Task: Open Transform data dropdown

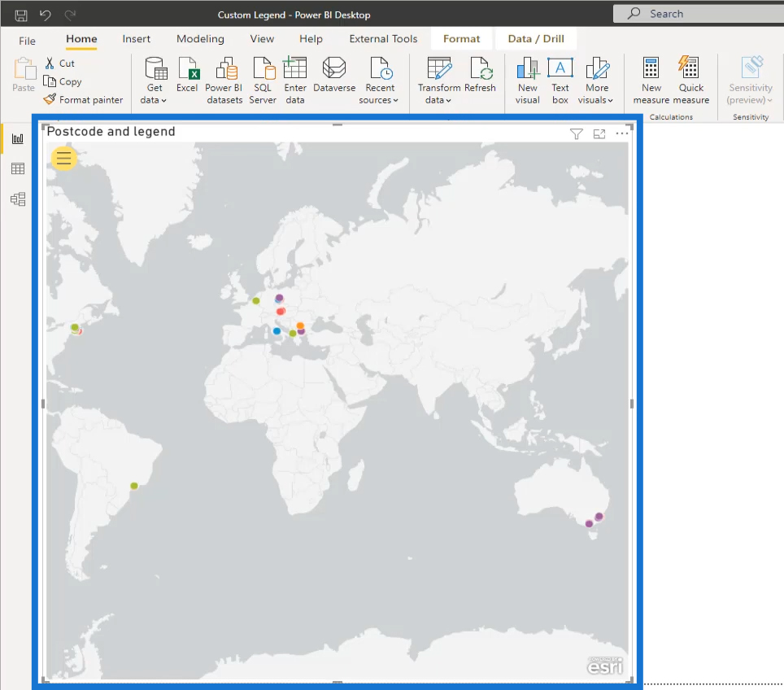Action: pyautogui.click(x=439, y=81)
